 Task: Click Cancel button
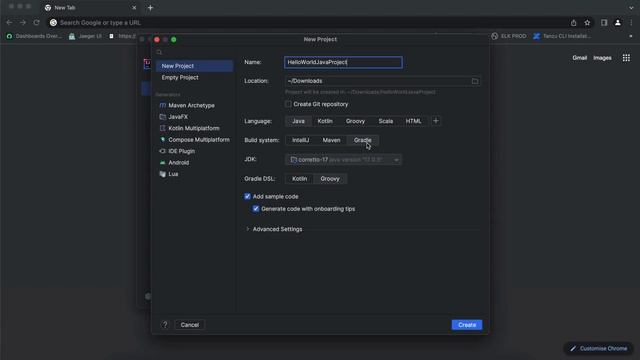189,325
